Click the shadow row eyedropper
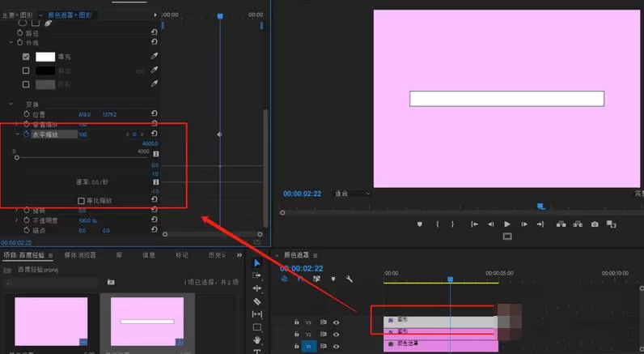The height and width of the screenshot is (354, 644). [x=155, y=83]
